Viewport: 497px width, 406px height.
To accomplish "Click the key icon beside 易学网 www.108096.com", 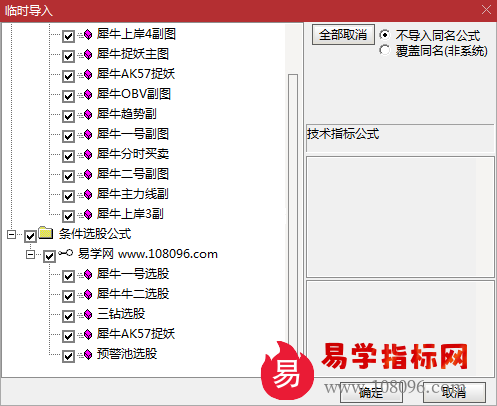I will [x=66, y=253].
